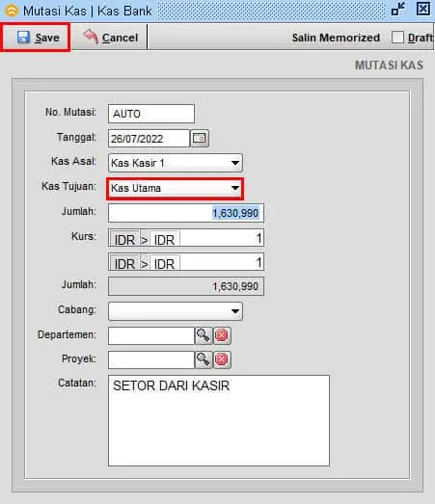Open the Cabang dropdown
Viewport: 435px width, 504px height.
[x=176, y=311]
